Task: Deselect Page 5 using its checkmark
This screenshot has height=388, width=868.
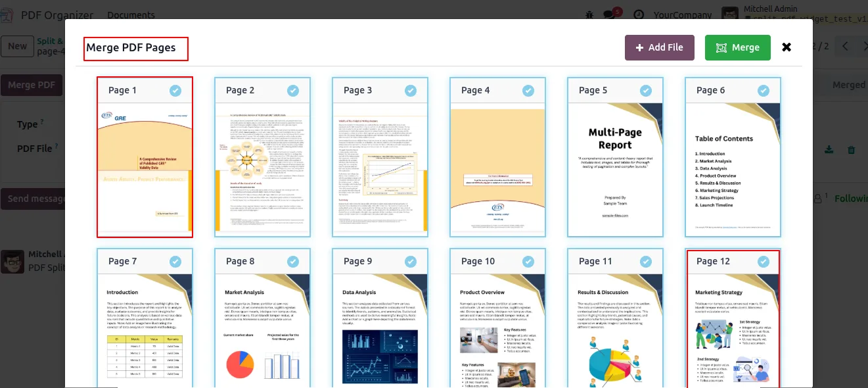Action: (x=646, y=91)
